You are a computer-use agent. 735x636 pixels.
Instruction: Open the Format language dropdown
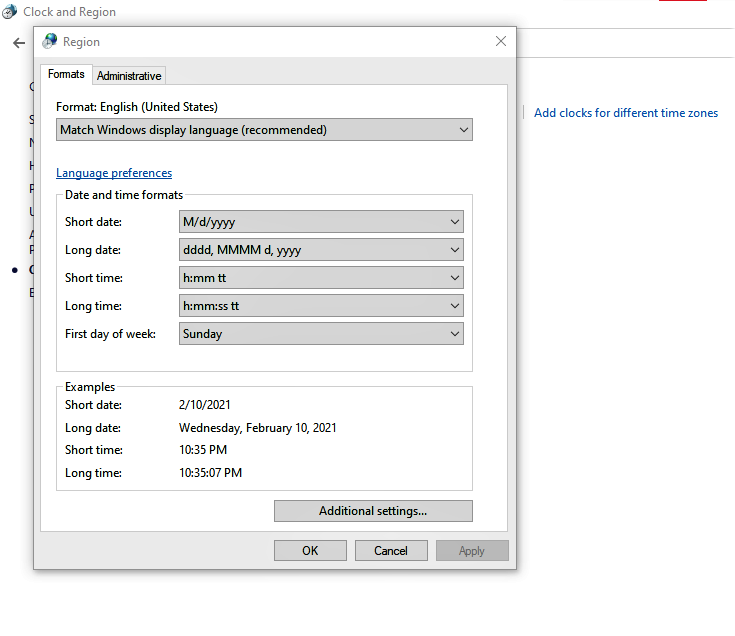coord(264,130)
